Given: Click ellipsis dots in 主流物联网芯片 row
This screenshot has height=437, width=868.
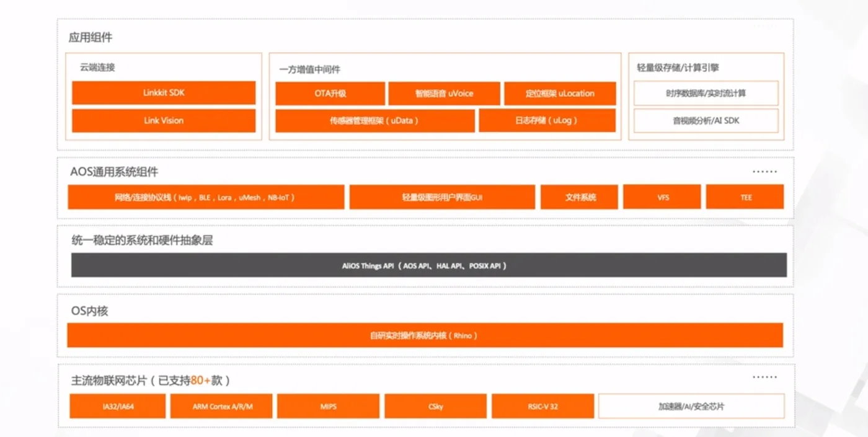Looking at the screenshot, I should (x=764, y=377).
